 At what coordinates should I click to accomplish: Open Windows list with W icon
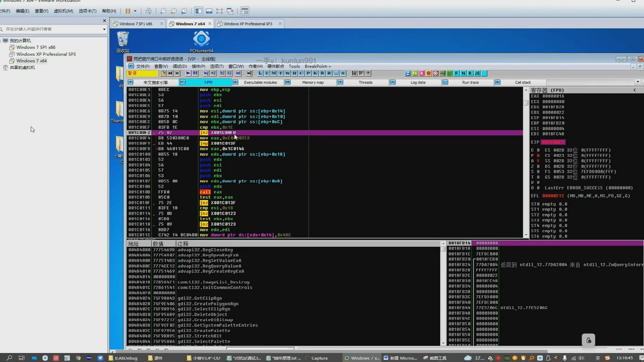[288, 73]
